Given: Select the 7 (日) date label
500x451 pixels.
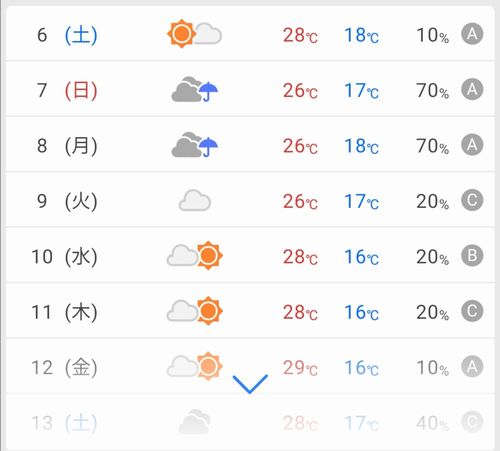Looking at the screenshot, I should coord(67,90).
